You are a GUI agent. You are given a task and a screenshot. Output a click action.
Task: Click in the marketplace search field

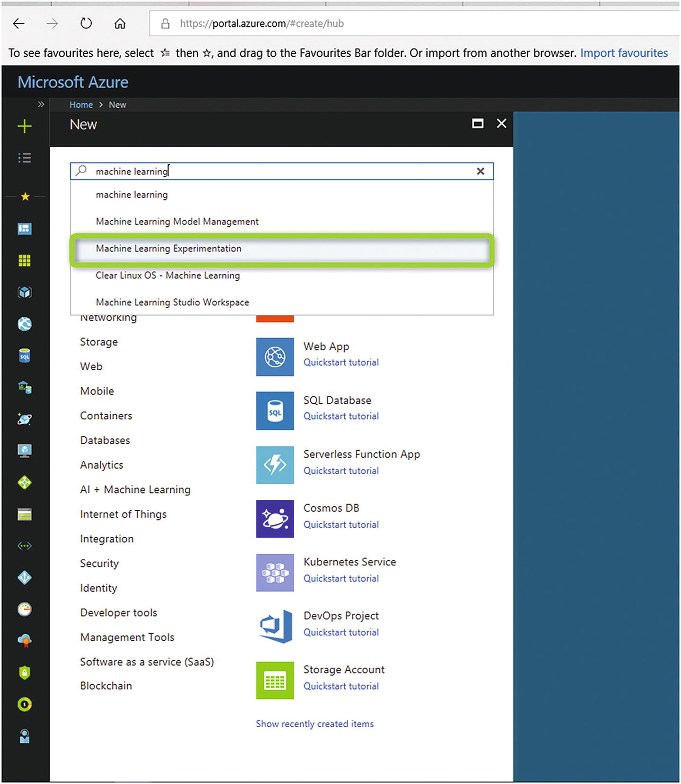[282, 171]
